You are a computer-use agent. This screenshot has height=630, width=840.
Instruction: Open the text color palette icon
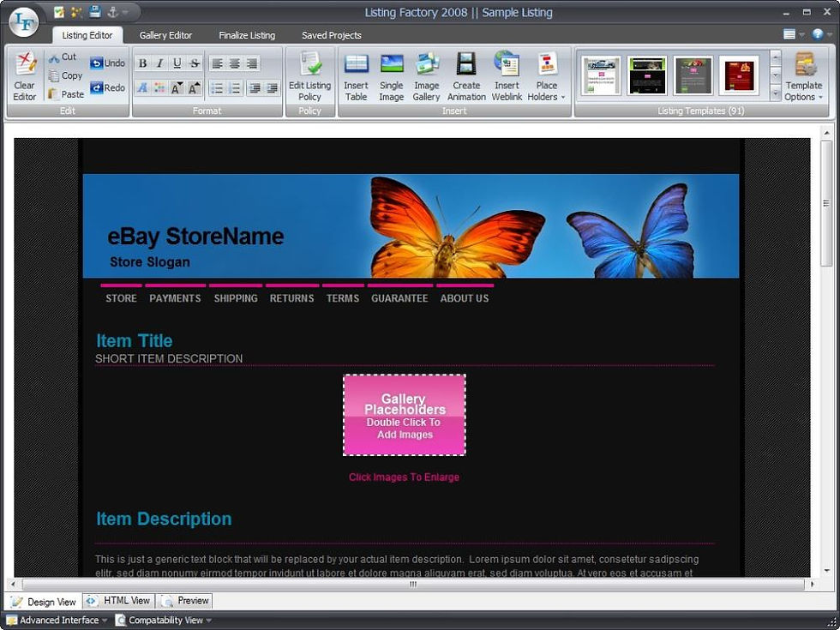coord(159,87)
